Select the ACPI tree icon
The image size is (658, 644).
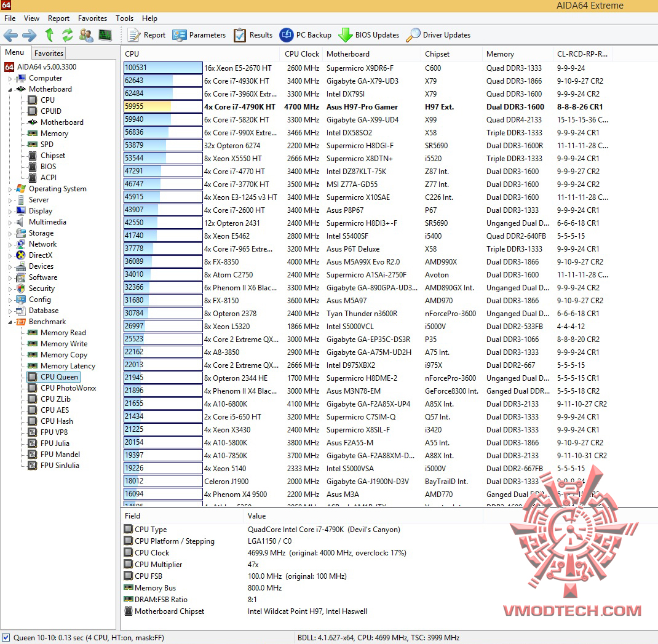[33, 178]
